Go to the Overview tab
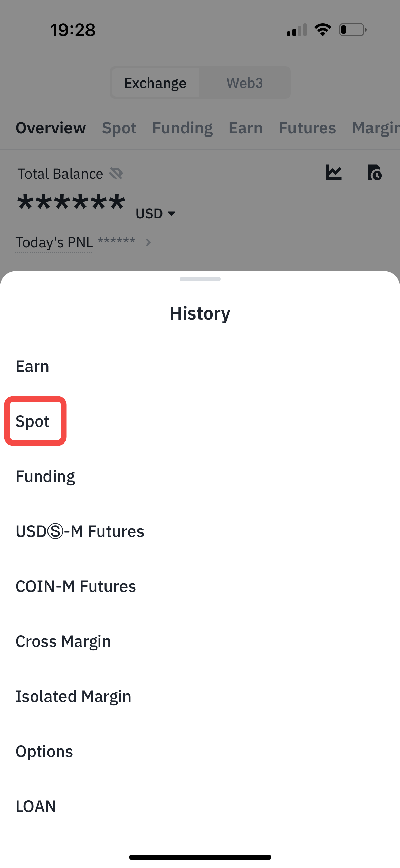 (x=51, y=128)
